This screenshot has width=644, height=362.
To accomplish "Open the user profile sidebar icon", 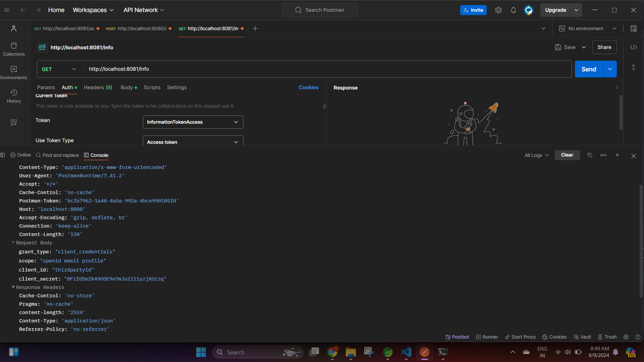I will (x=14, y=28).
